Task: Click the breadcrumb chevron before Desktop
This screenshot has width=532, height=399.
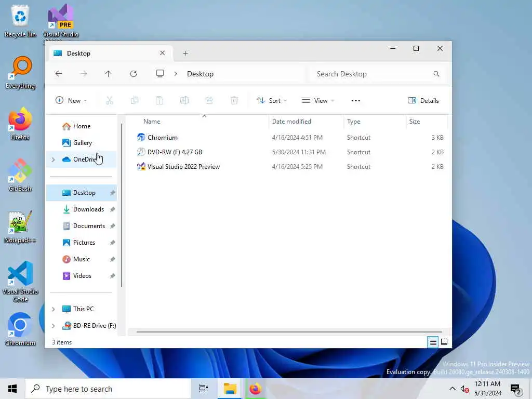Action: coord(176,74)
